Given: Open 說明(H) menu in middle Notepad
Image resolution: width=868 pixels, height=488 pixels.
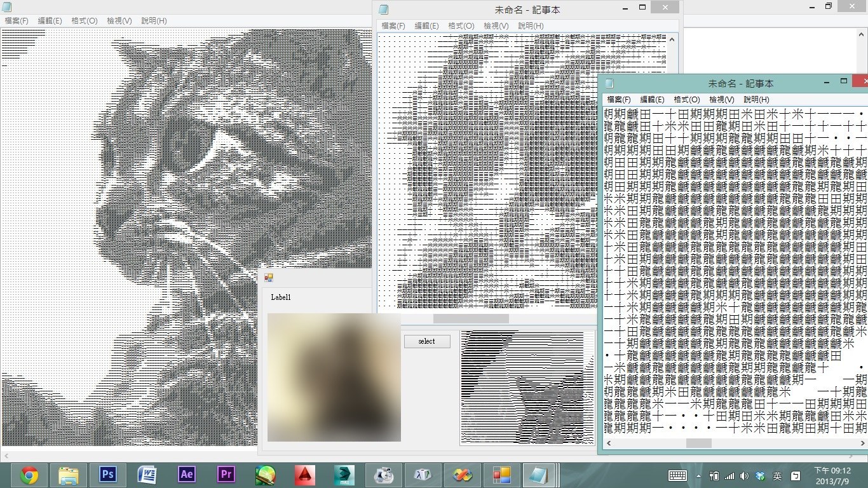Looking at the screenshot, I should click(x=531, y=26).
